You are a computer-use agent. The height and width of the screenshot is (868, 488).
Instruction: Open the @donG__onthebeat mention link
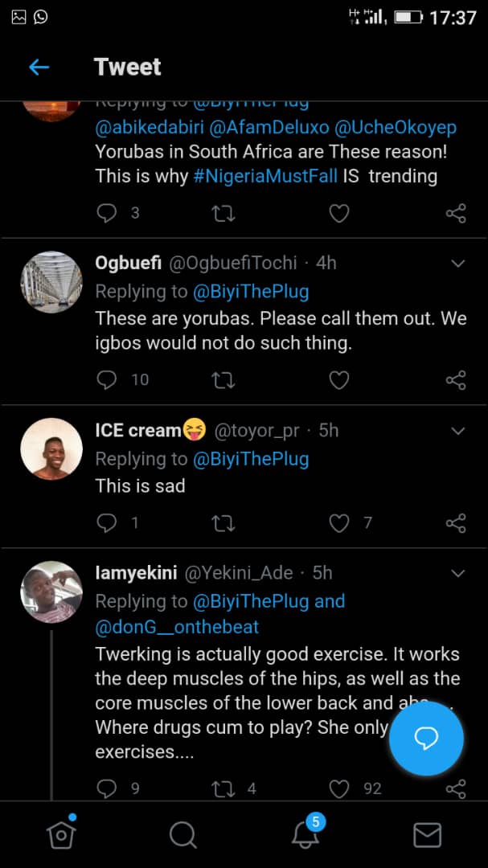click(178, 627)
